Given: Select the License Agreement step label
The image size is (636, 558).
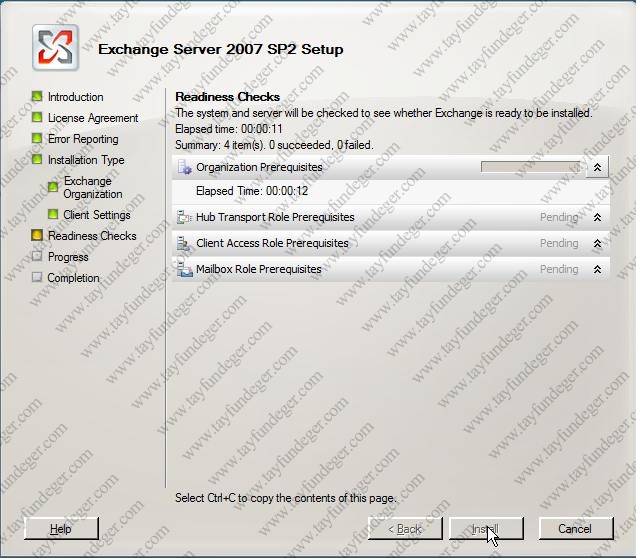Looking at the screenshot, I should coord(93,118).
